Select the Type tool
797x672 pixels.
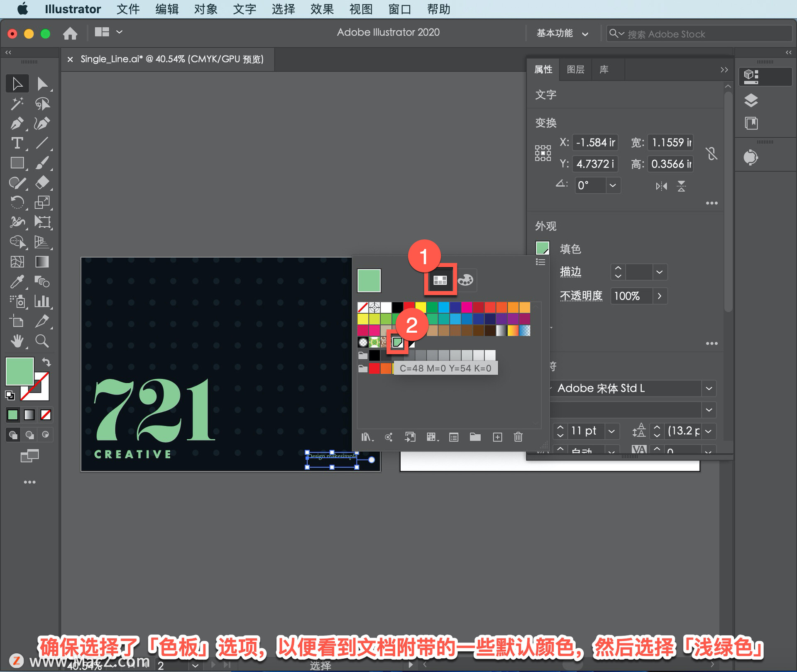(17, 143)
